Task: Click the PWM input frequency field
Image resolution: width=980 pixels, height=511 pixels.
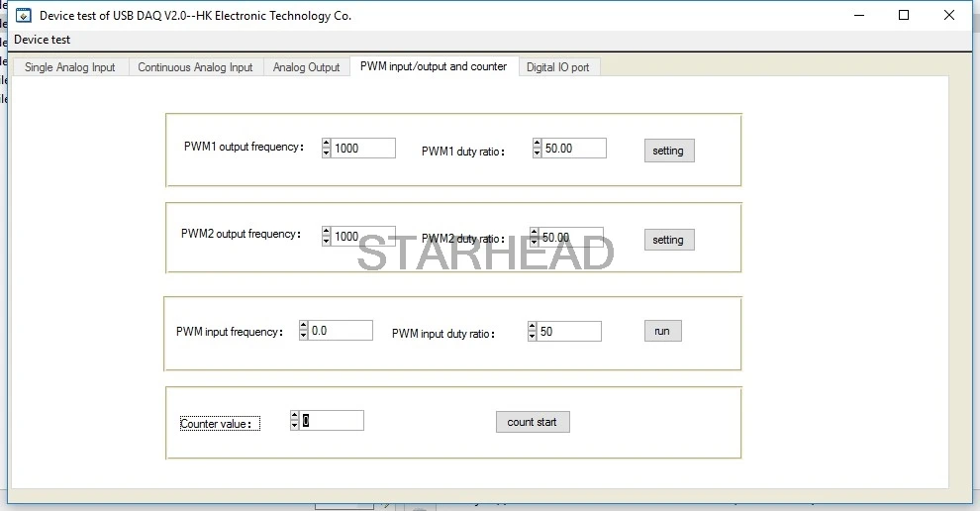Action: (340, 330)
